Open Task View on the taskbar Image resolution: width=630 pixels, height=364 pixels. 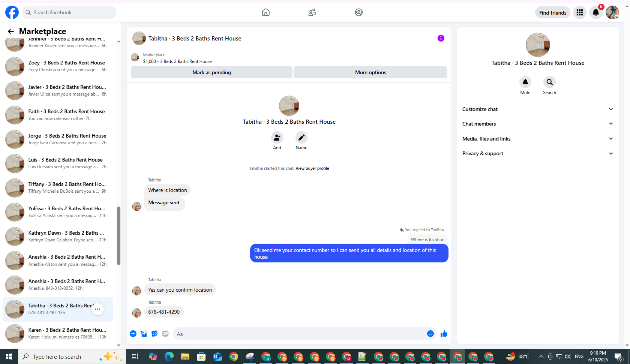[x=135, y=357]
